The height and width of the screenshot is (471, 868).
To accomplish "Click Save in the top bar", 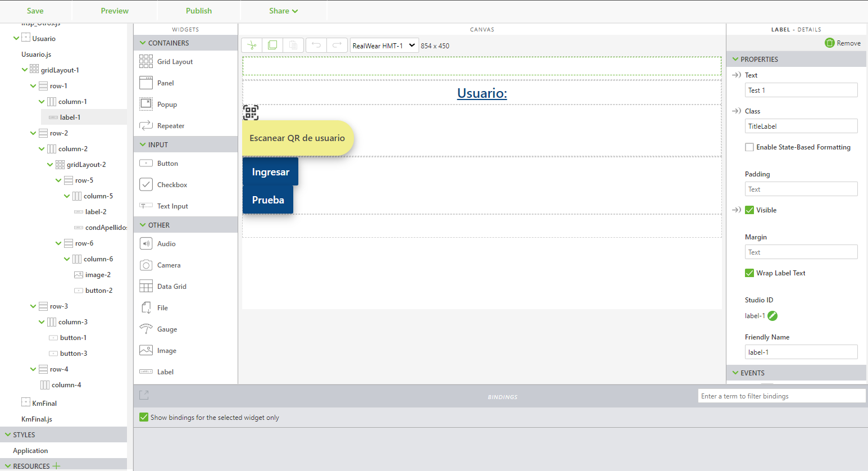I will (x=35, y=11).
